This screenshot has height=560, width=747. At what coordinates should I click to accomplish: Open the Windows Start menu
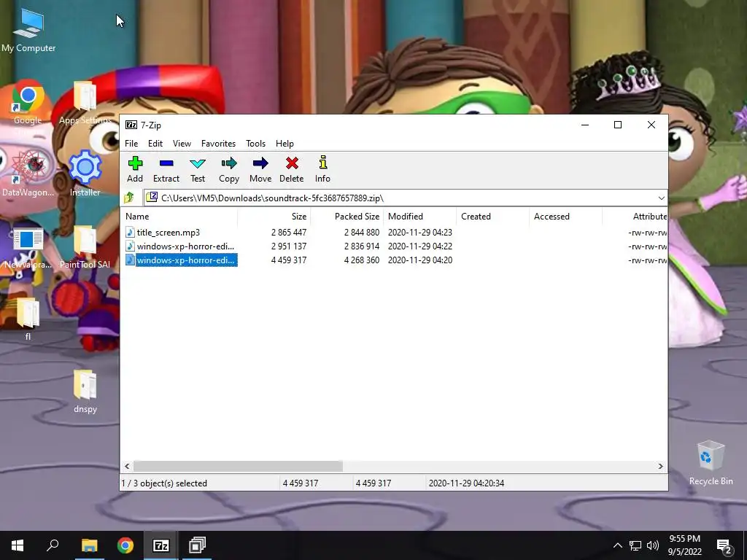(18, 545)
